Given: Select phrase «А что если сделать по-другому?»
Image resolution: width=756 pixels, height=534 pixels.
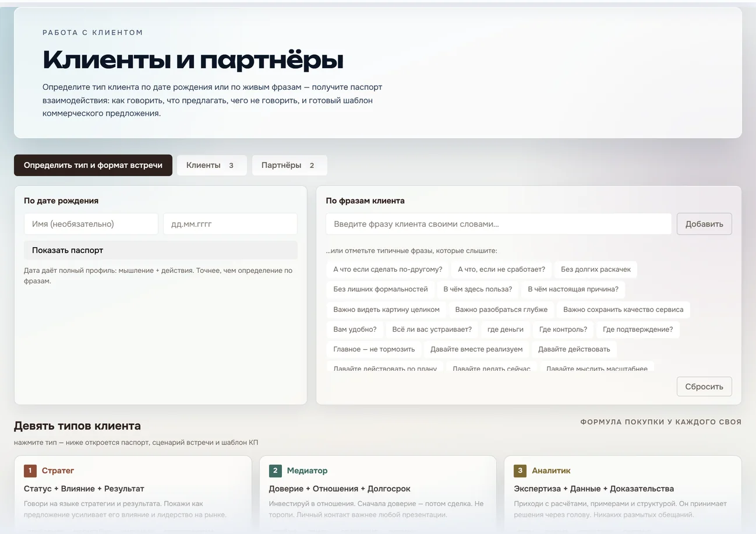Looking at the screenshot, I should pyautogui.click(x=388, y=269).
